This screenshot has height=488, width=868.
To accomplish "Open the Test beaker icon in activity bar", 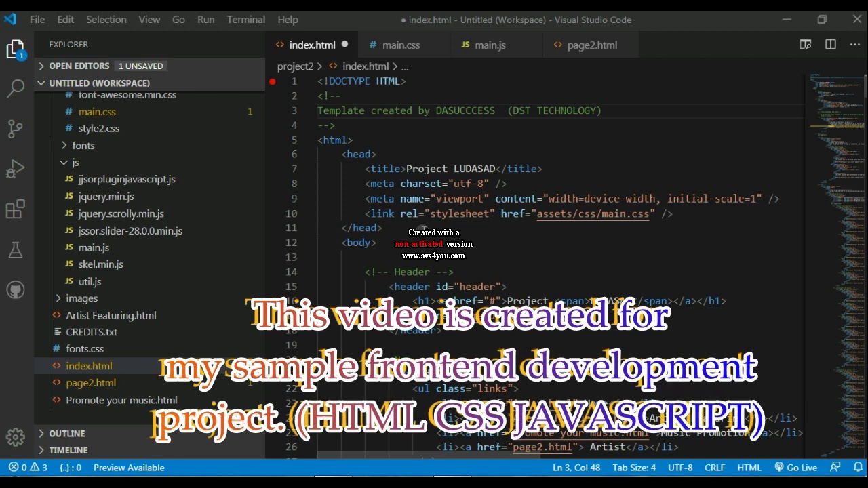I will coord(16,250).
